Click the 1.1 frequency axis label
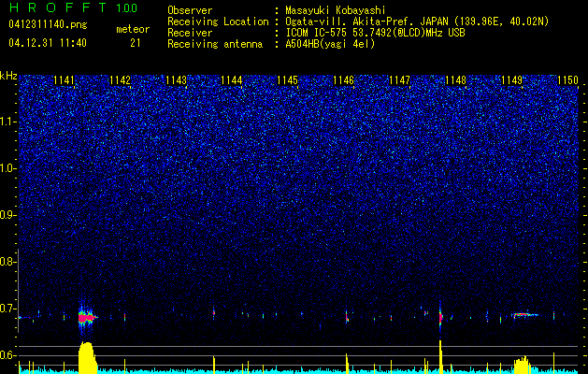 (x=8, y=122)
